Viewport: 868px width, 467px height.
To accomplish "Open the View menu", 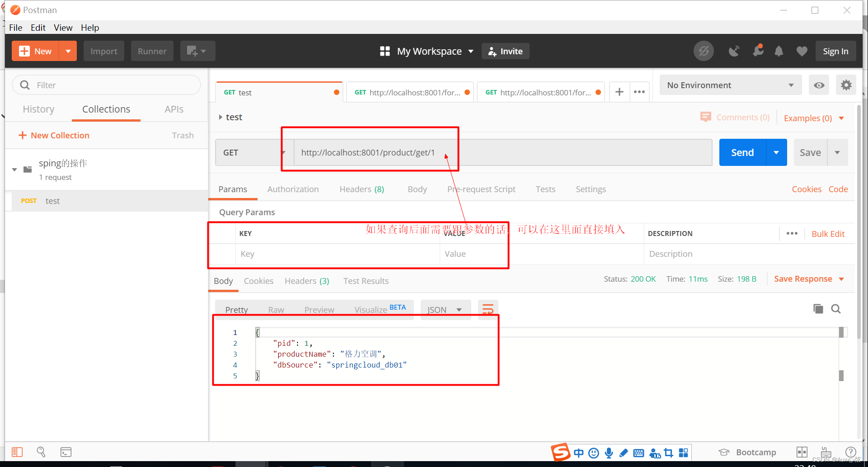I will point(63,28).
